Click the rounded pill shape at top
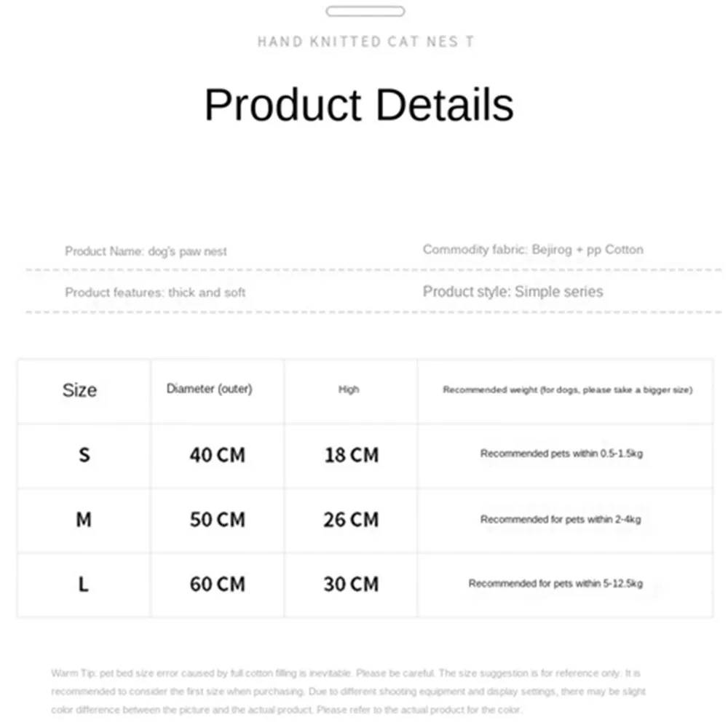 point(365,12)
